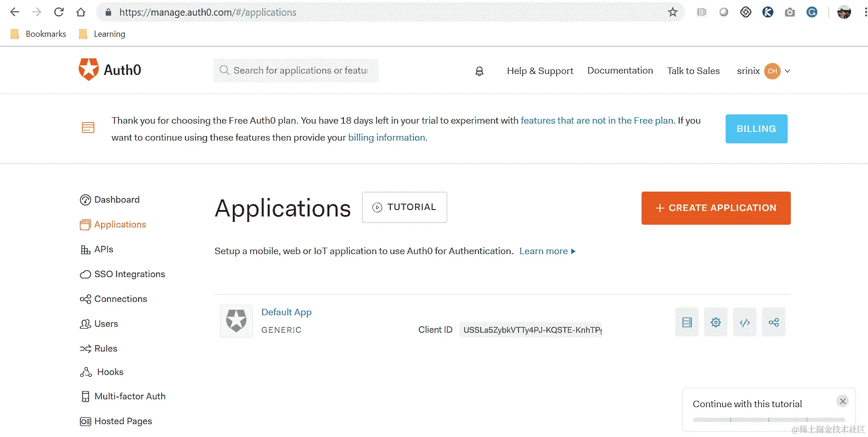Screen dimensions: 868x437
Task: Click the Grammarly extension icon
Action: tap(812, 12)
